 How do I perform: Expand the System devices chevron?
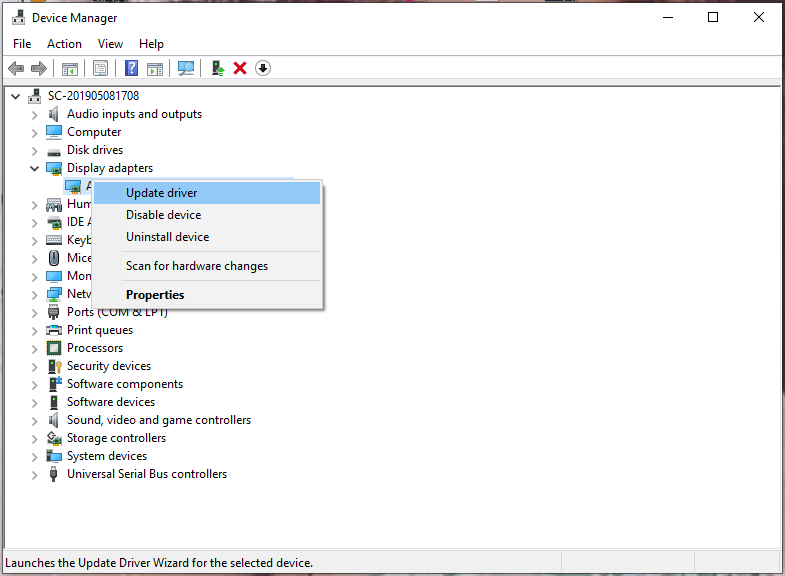point(34,457)
